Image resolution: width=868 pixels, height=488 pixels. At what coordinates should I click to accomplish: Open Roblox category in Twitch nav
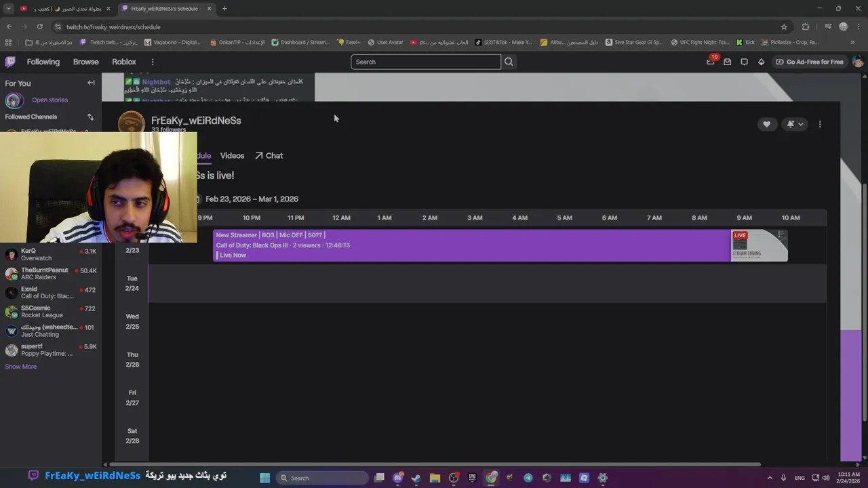coord(124,62)
